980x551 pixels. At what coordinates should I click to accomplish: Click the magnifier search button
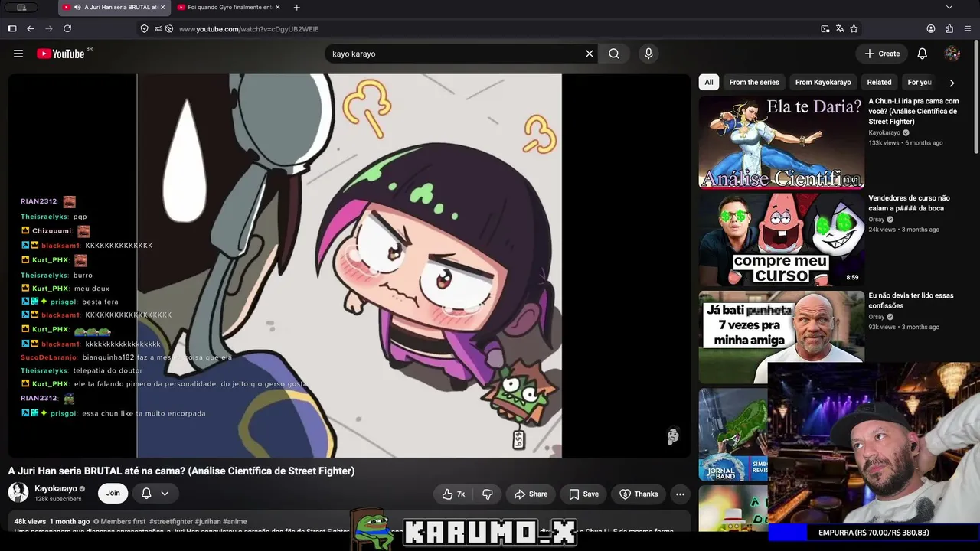pos(614,54)
